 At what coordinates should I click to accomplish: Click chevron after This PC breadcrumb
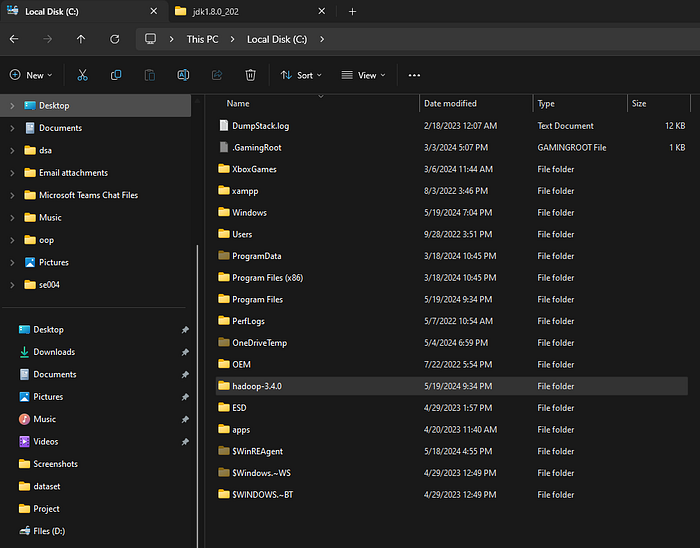(x=232, y=39)
